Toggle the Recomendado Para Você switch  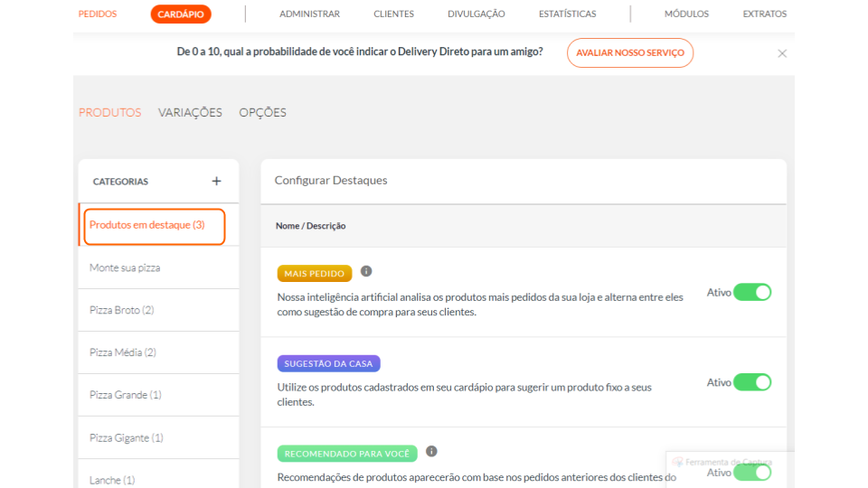point(752,473)
